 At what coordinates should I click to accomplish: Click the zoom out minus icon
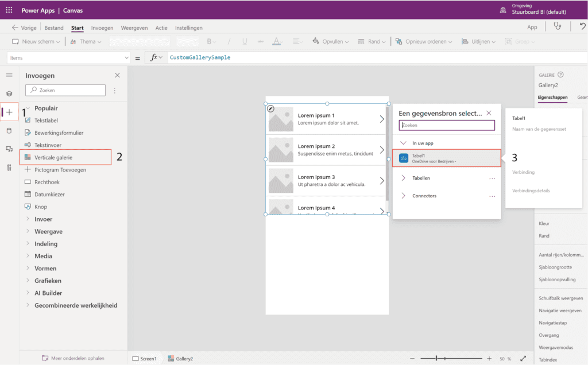pos(412,359)
